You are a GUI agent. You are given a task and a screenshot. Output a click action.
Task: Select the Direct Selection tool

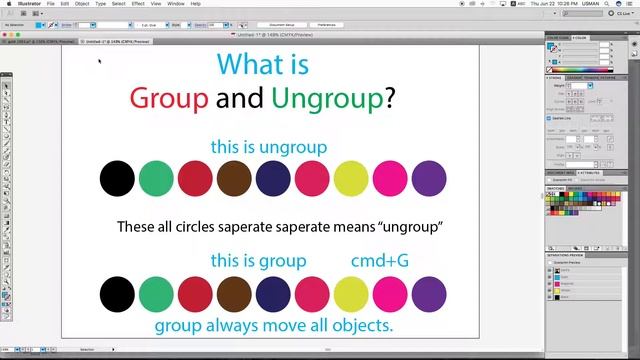(x=6, y=93)
